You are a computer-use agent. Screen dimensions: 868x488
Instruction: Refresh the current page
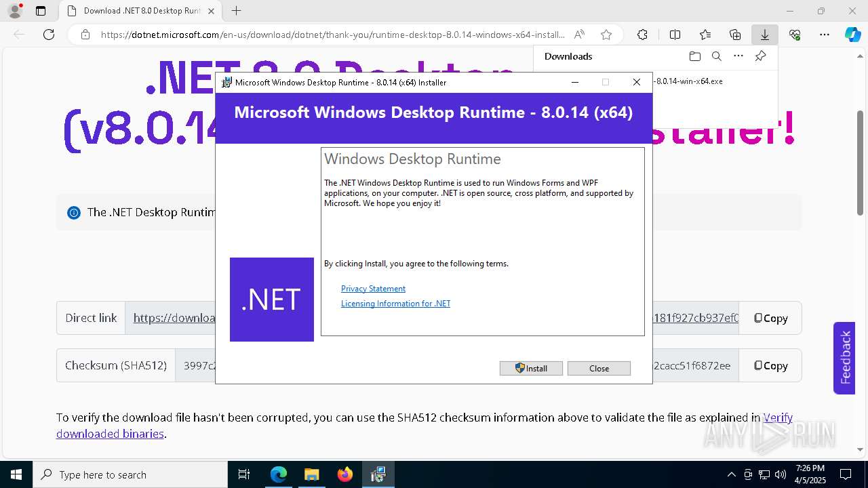[x=49, y=35]
